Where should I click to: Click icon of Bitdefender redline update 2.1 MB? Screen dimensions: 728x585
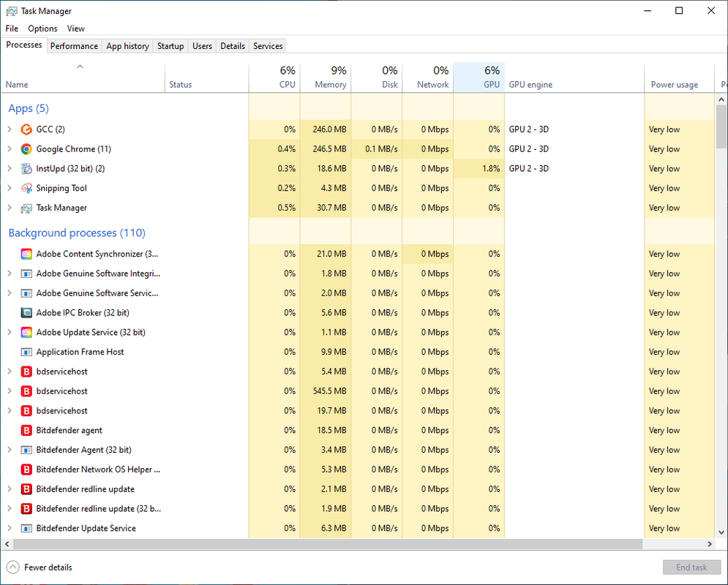pos(26,489)
